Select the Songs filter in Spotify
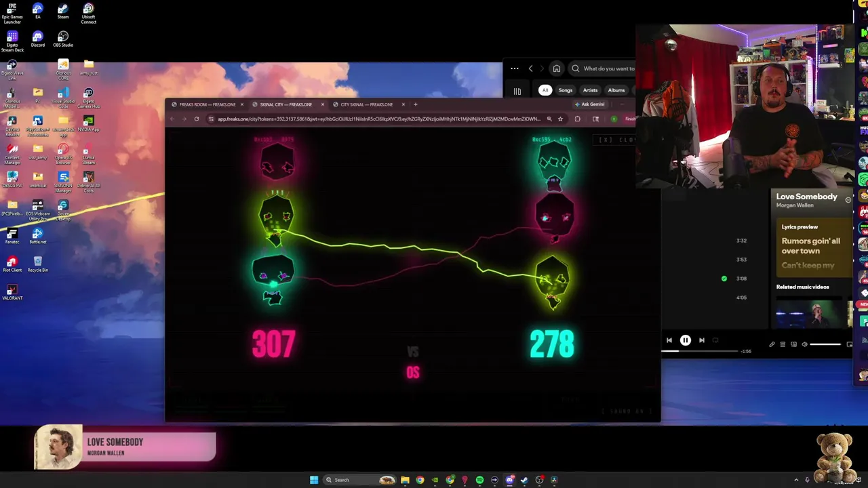 pos(565,90)
